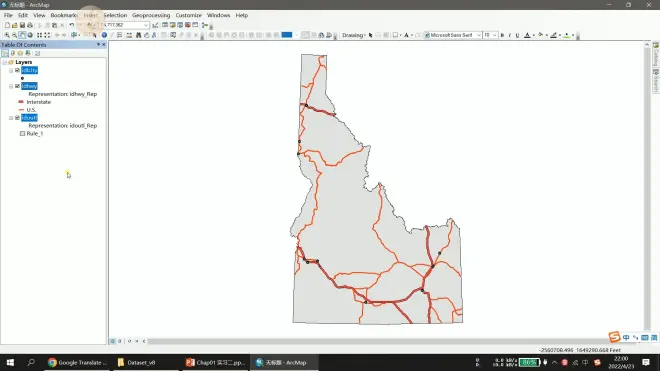Toggle bold text formatting
The width and height of the screenshot is (660, 371).
(x=502, y=35)
